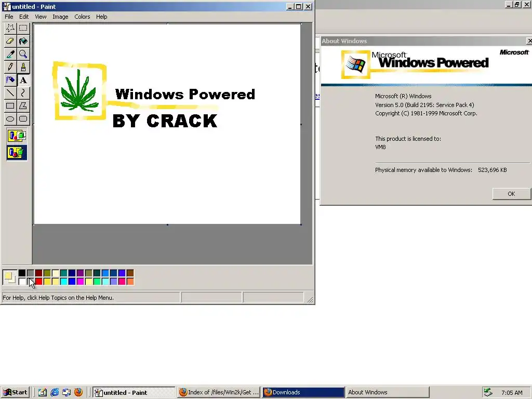Image resolution: width=532 pixels, height=399 pixels.
Task: Pick the brown color swatch
Action: click(x=130, y=273)
